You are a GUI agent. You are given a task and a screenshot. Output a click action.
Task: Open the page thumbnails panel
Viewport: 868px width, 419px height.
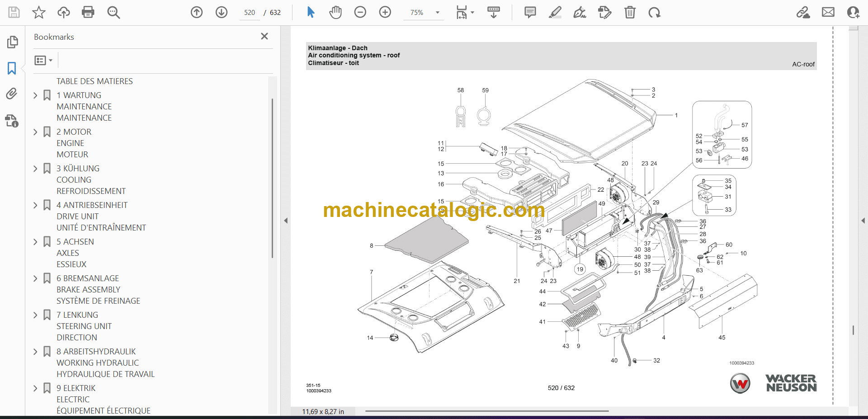click(x=12, y=42)
